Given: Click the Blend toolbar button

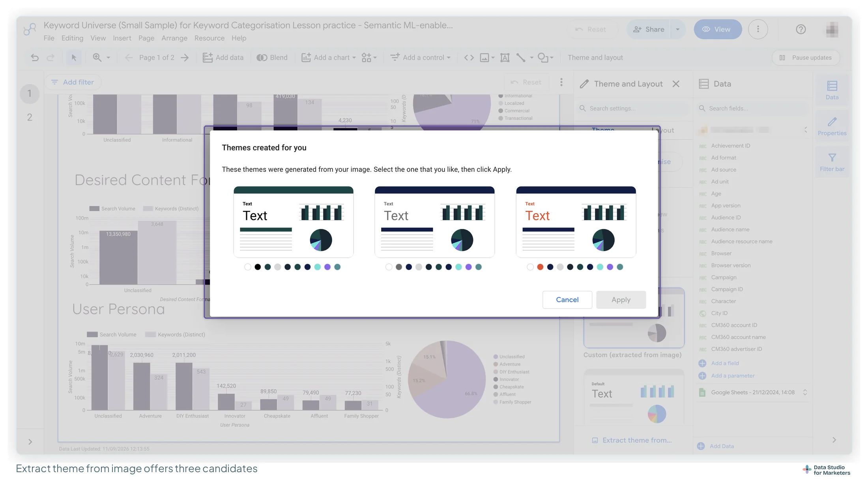Looking at the screenshot, I should click(272, 58).
